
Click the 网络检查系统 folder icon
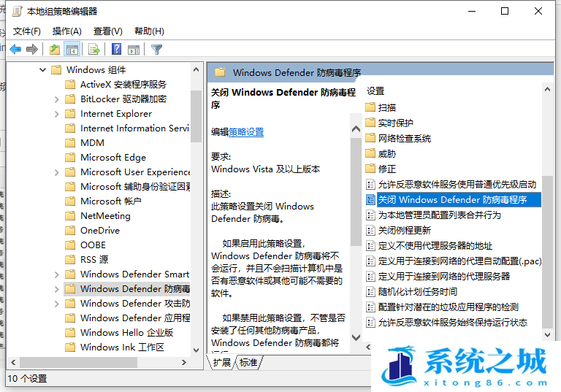pos(370,138)
